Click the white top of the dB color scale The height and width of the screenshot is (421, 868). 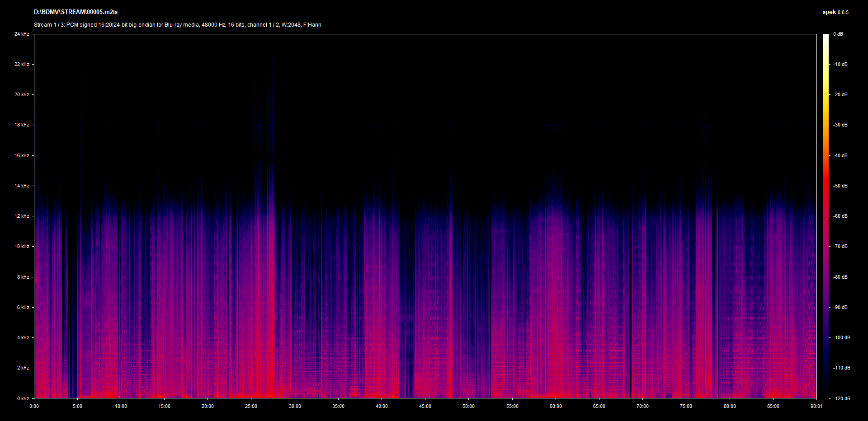(x=826, y=36)
